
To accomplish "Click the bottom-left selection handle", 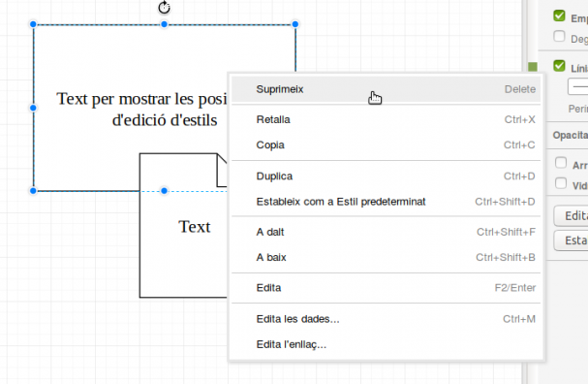I will [33, 191].
